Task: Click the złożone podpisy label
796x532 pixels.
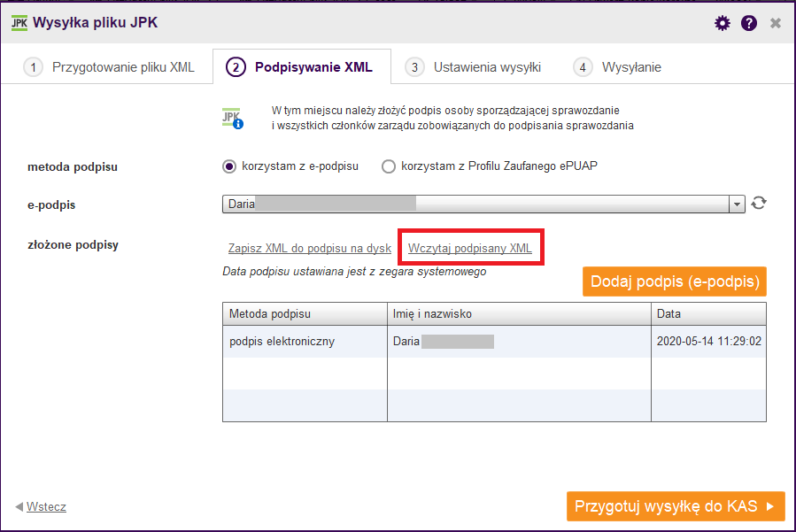Action: [x=73, y=244]
